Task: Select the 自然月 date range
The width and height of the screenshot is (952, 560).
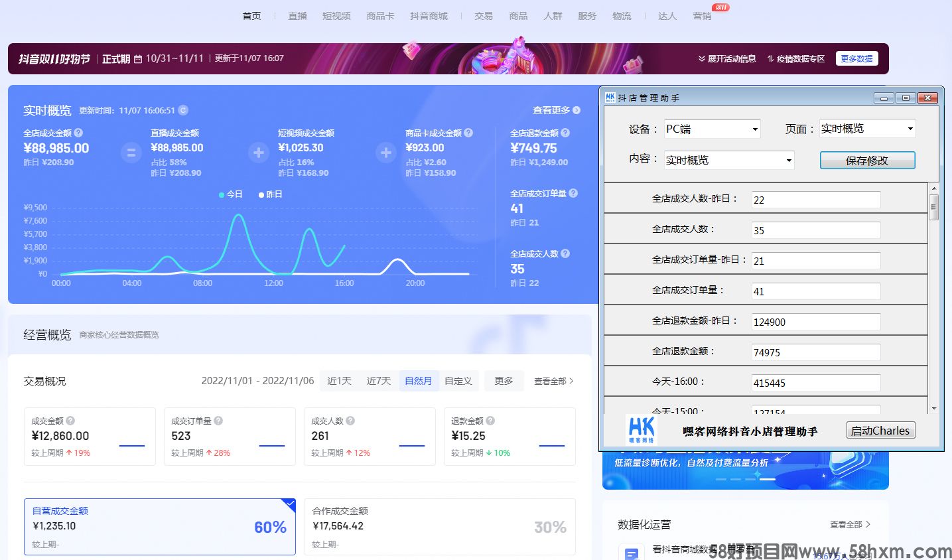Action: coord(419,381)
